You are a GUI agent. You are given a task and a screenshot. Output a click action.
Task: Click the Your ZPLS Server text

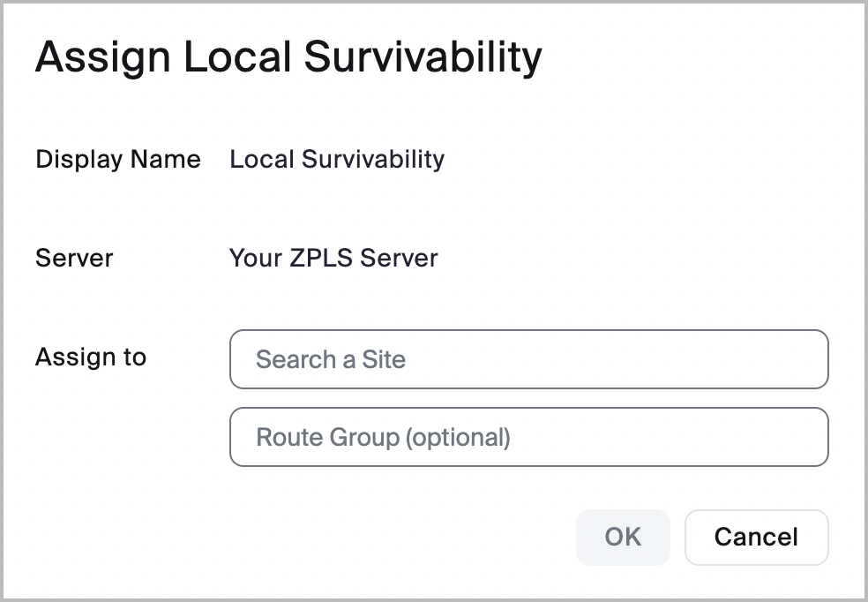333,259
